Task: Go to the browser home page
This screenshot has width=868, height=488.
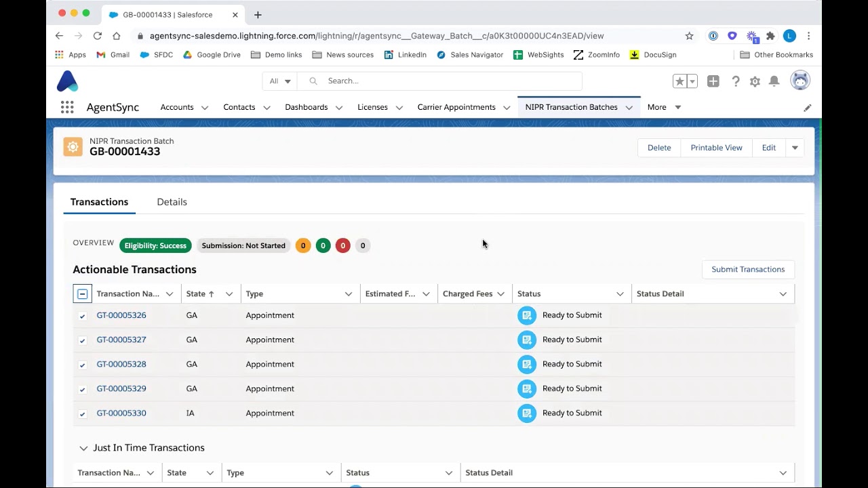Action: click(117, 36)
